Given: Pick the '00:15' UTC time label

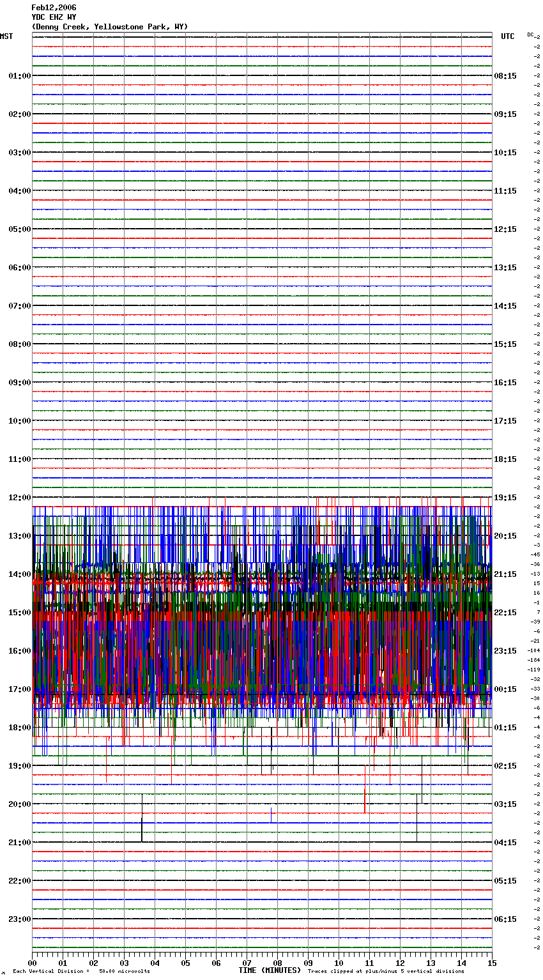Looking at the screenshot, I should pyautogui.click(x=505, y=689).
